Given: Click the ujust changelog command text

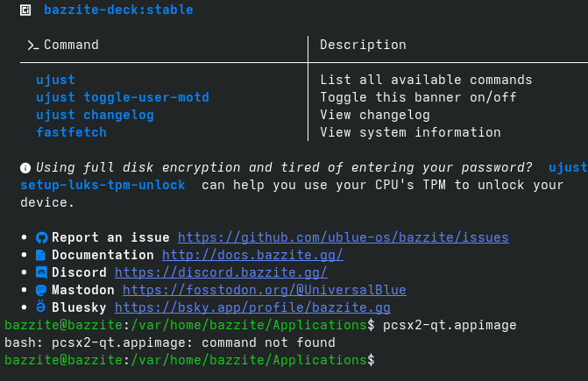Looking at the screenshot, I should (x=95, y=115).
